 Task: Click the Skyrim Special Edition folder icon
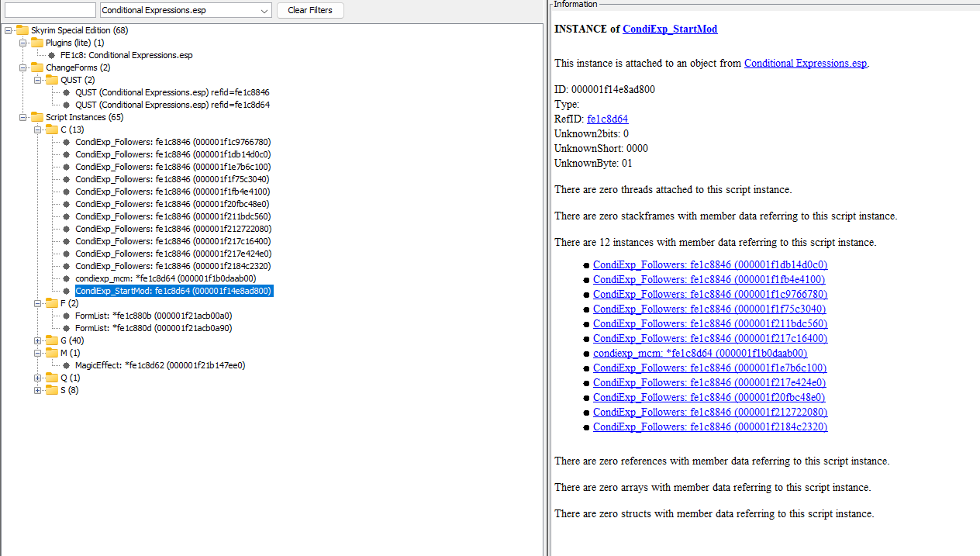(22, 30)
